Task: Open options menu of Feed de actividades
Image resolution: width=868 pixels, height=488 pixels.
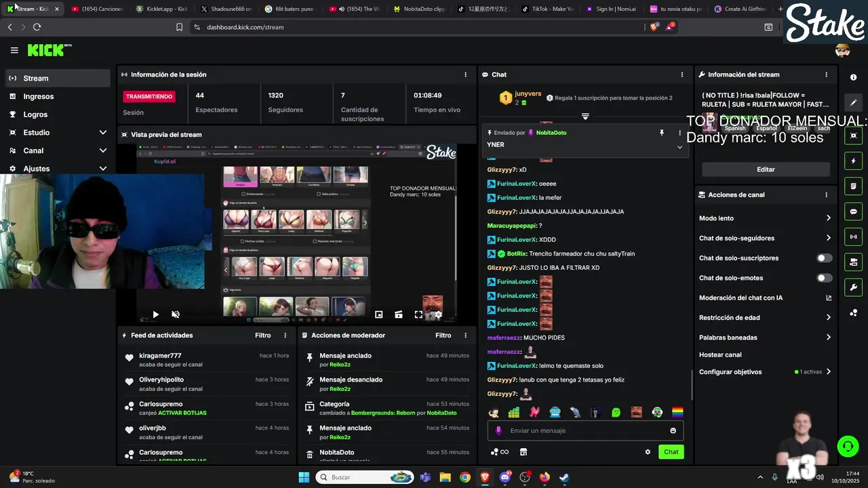Action: 285,335
